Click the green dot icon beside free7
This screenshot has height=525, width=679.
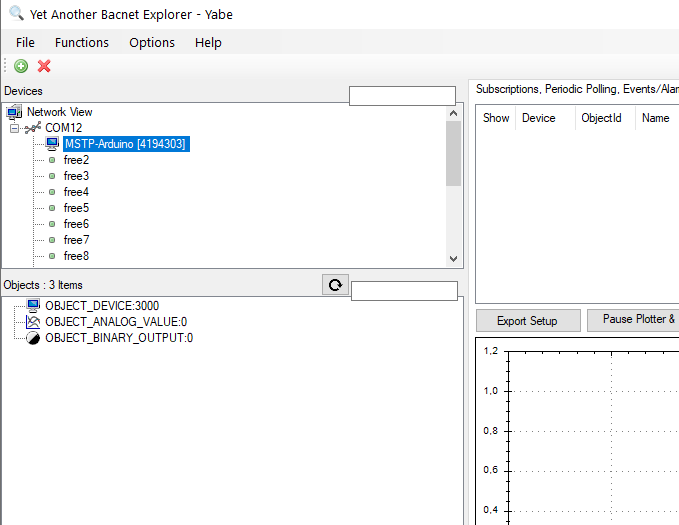(x=52, y=240)
